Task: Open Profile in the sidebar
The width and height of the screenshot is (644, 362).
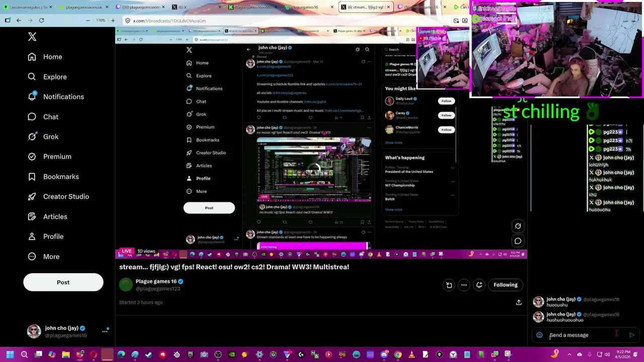Action: [x=46, y=236]
